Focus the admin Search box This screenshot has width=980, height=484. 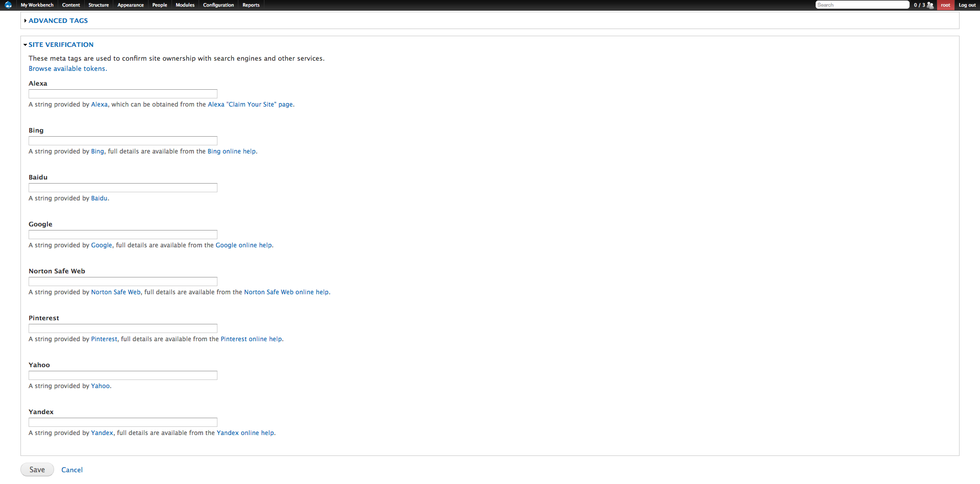(x=862, y=5)
